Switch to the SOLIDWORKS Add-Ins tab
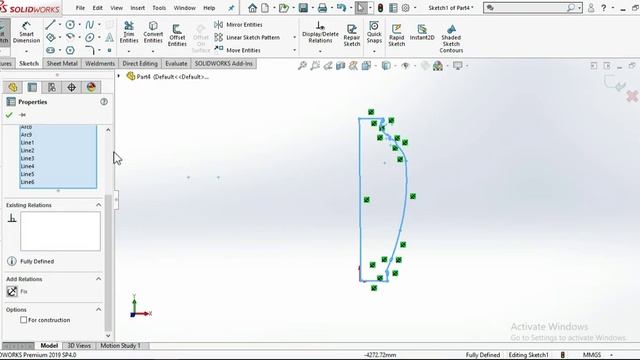This screenshot has width=640, height=360. (x=224, y=63)
